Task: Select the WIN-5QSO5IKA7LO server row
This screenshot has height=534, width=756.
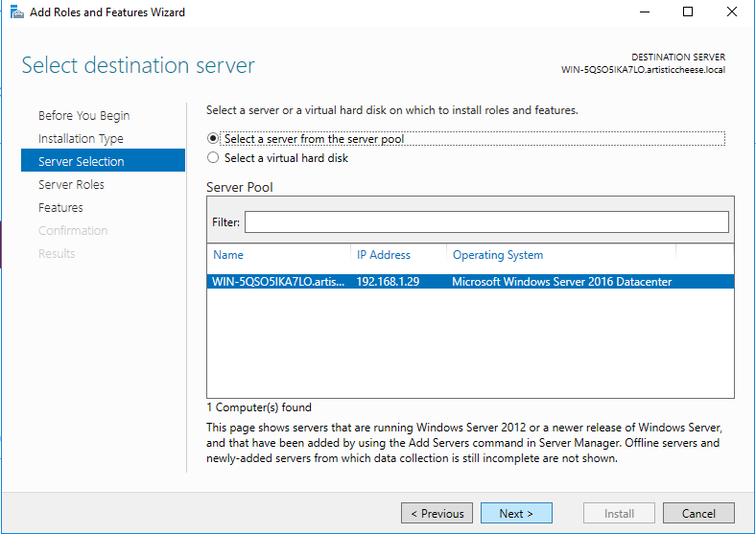Action: pyautogui.click(x=277, y=282)
